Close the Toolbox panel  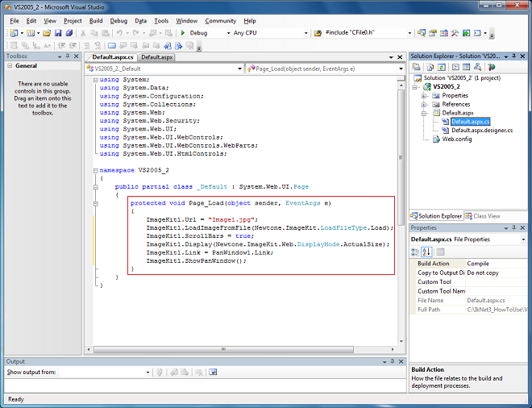77,56
